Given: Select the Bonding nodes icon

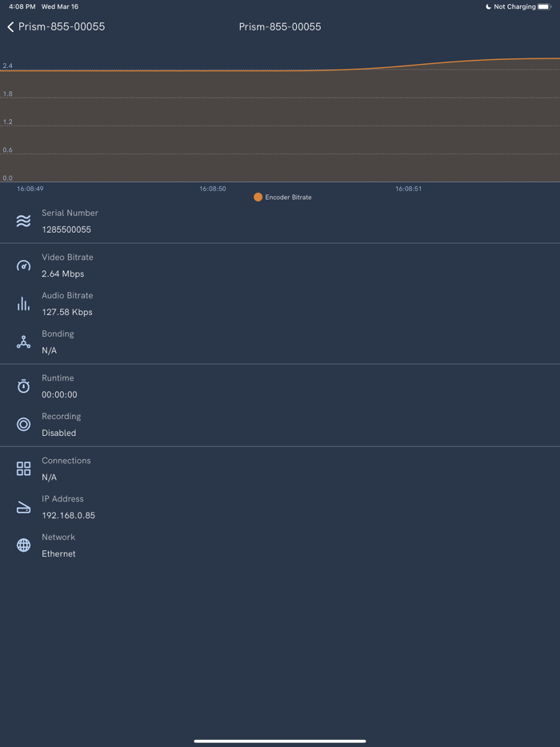Looking at the screenshot, I should [23, 342].
